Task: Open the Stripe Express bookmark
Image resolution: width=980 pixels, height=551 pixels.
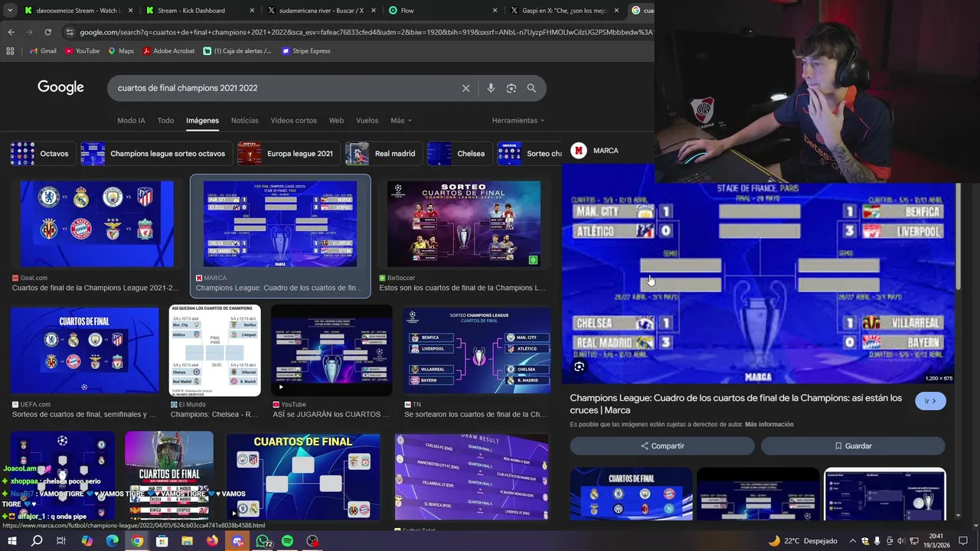Action: (305, 51)
